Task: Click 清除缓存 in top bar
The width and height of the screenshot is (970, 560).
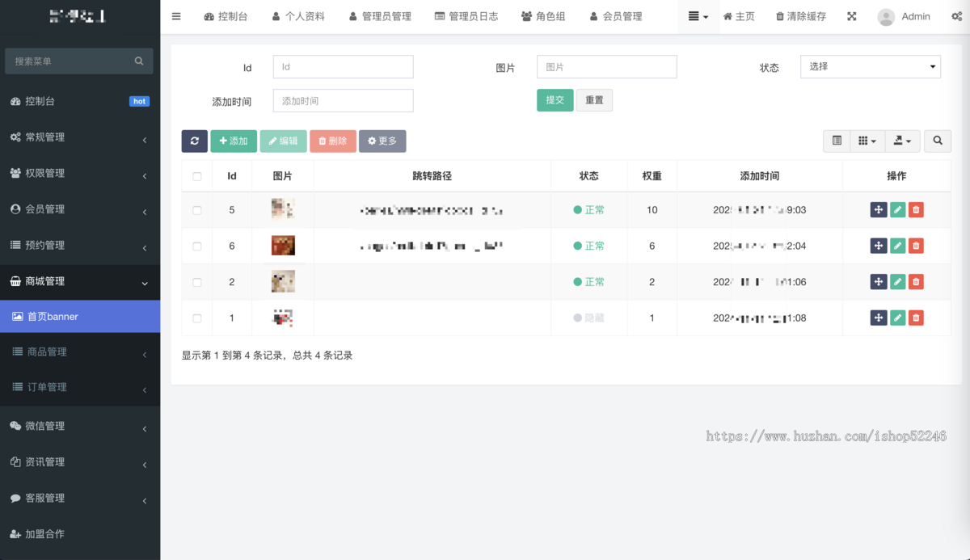Action: [x=801, y=16]
